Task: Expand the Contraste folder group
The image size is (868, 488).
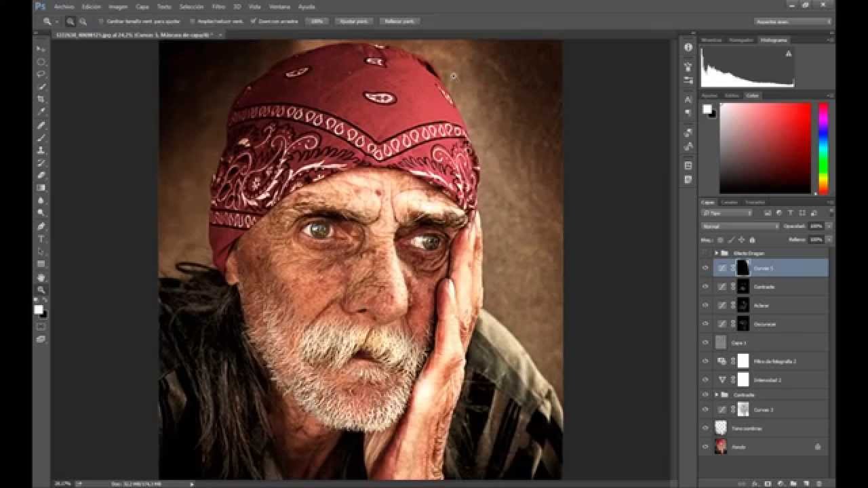Action: point(716,394)
